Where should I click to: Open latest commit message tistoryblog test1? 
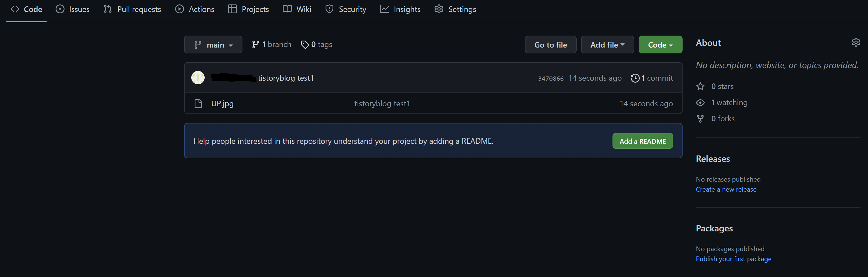(x=286, y=78)
